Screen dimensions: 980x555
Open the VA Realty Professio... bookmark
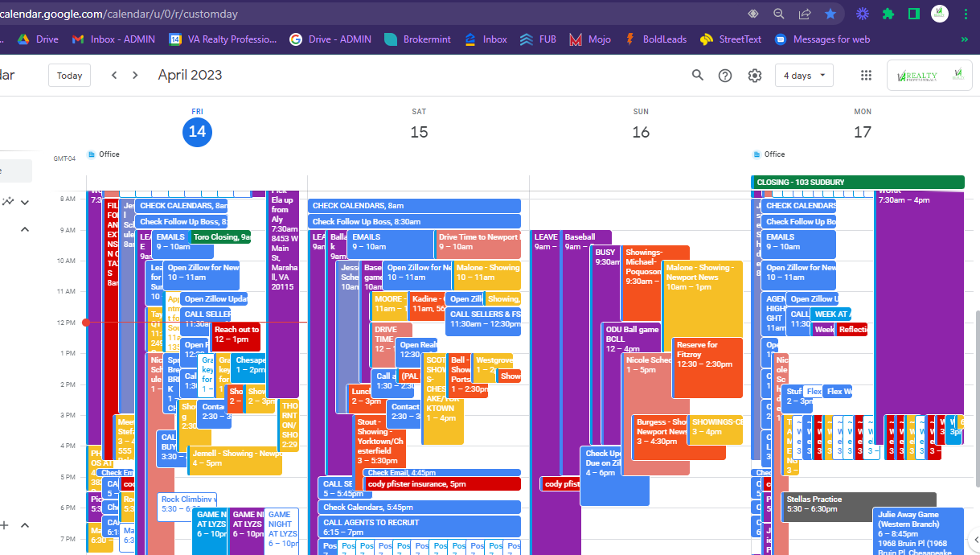pyautogui.click(x=223, y=39)
